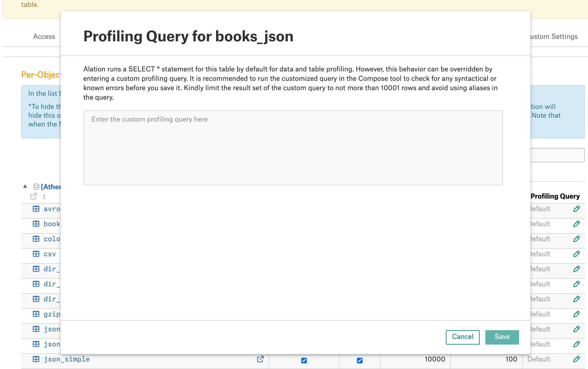Screen dimensions: 588x369
Task: Save the custom profiling query
Action: (502, 337)
